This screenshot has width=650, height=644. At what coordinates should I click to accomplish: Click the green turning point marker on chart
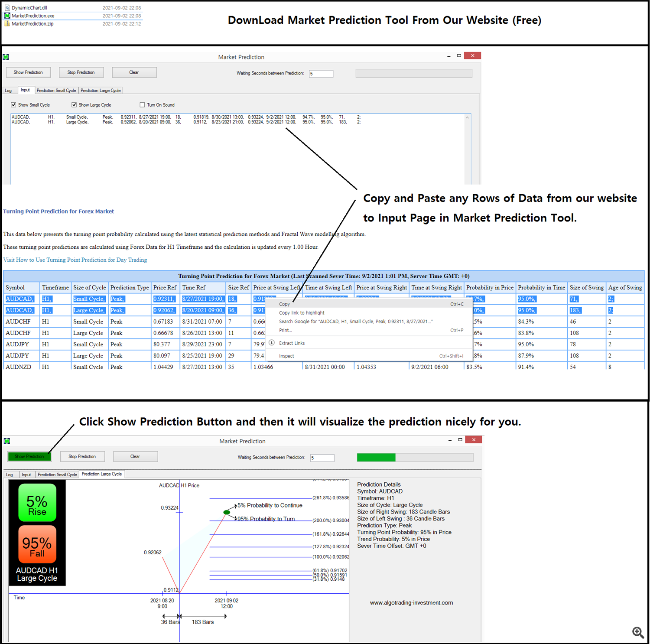tap(227, 512)
